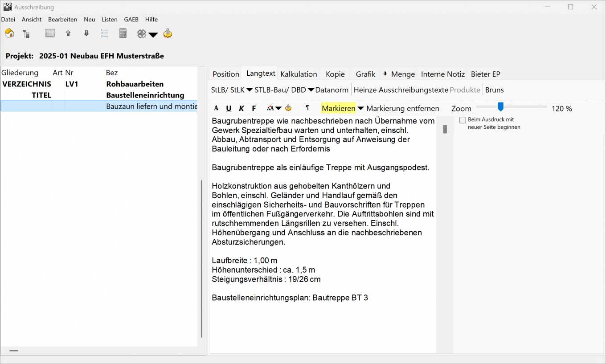Image resolution: width=606 pixels, height=364 pixels.
Task: Enable 'Beim Ausdruck mit neuer Seite beginnen' checkbox
Action: click(463, 120)
